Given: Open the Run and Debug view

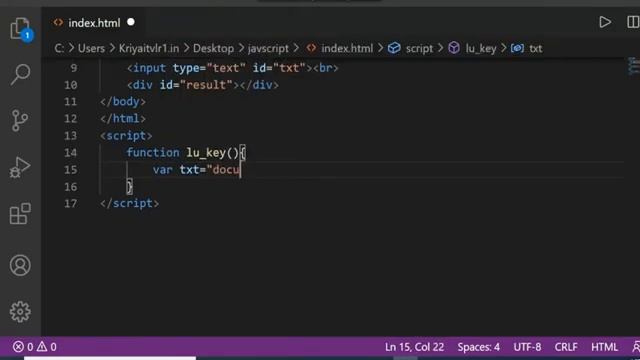Looking at the screenshot, I should click(20, 167).
